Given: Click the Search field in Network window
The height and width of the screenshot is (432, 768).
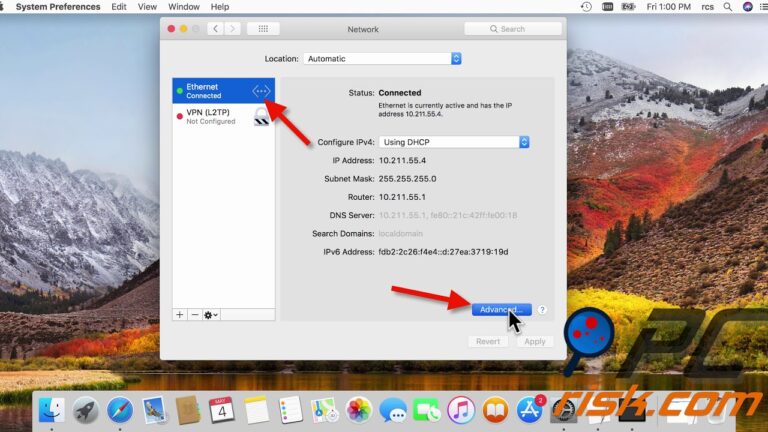Looking at the screenshot, I should point(513,29).
